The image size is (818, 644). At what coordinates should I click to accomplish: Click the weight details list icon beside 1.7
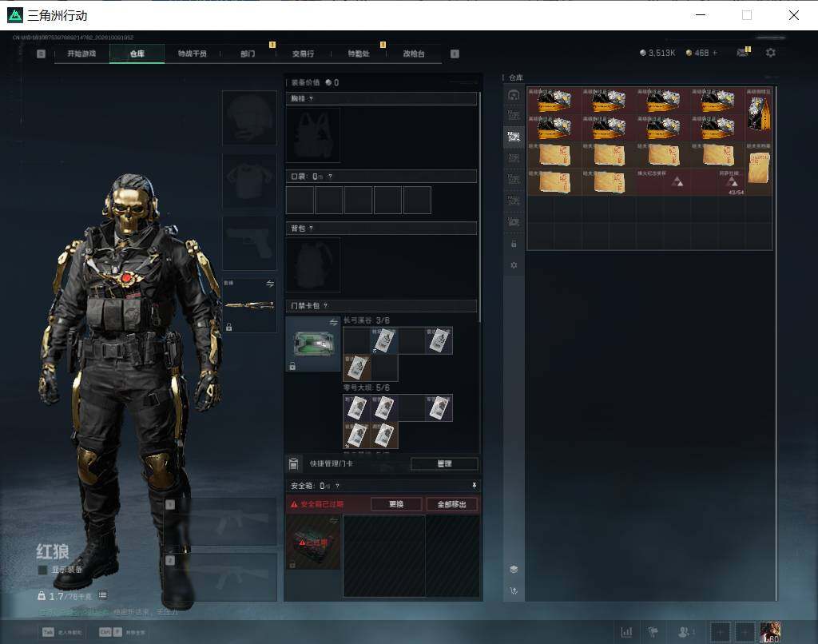(x=103, y=595)
